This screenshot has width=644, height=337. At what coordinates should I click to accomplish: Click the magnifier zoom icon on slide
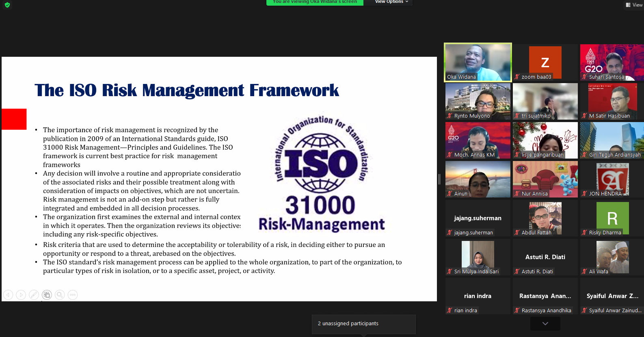point(60,295)
